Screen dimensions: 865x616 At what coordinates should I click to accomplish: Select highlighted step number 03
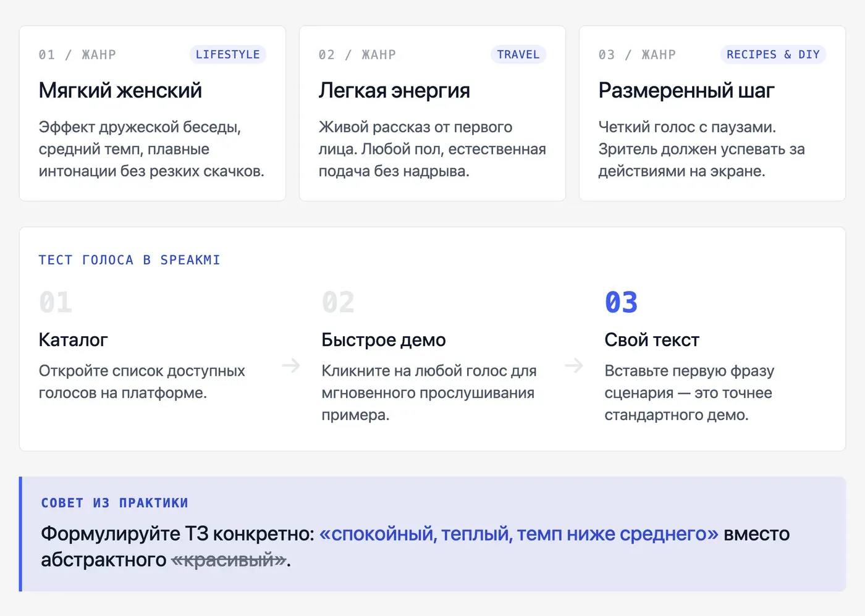621,302
